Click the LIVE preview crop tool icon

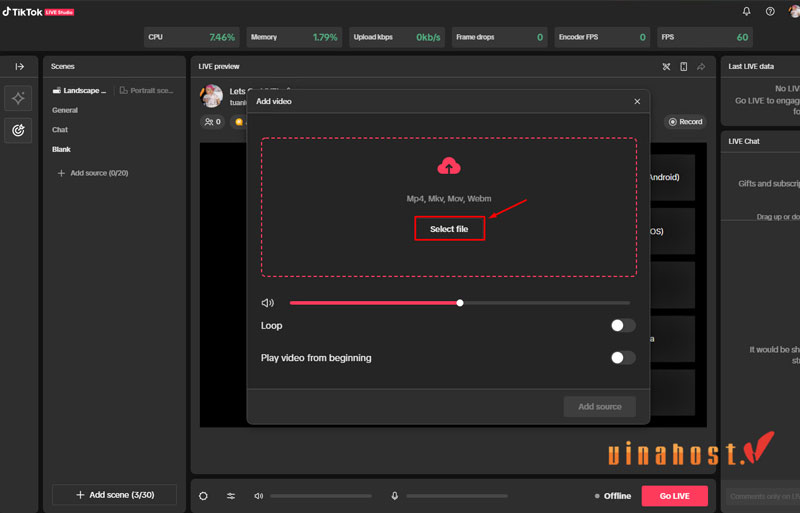click(x=666, y=66)
